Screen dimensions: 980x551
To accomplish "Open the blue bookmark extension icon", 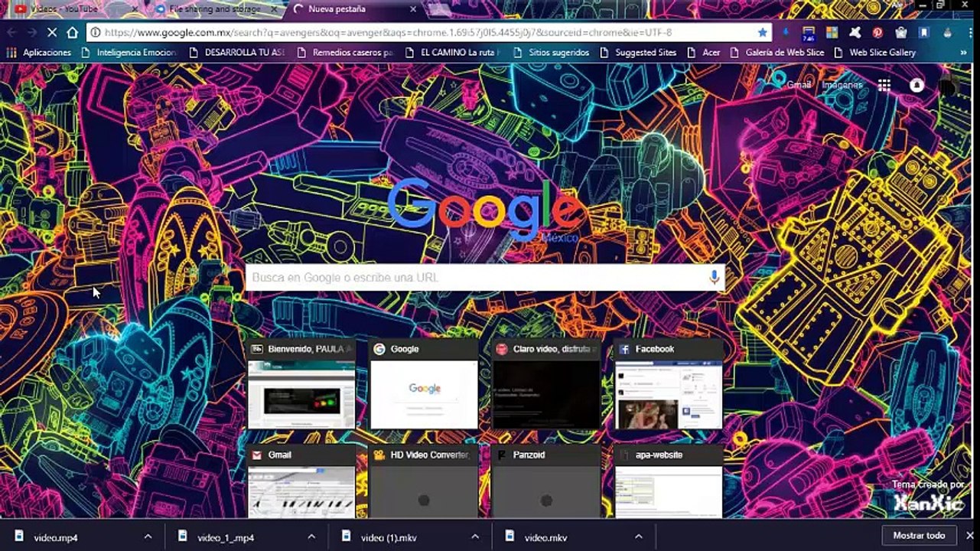I will (924, 32).
